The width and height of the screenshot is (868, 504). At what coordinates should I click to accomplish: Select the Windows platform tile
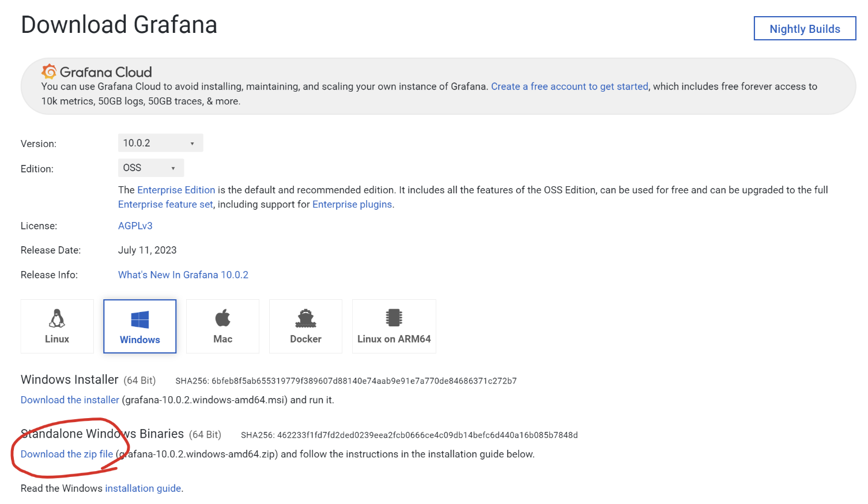coord(140,326)
